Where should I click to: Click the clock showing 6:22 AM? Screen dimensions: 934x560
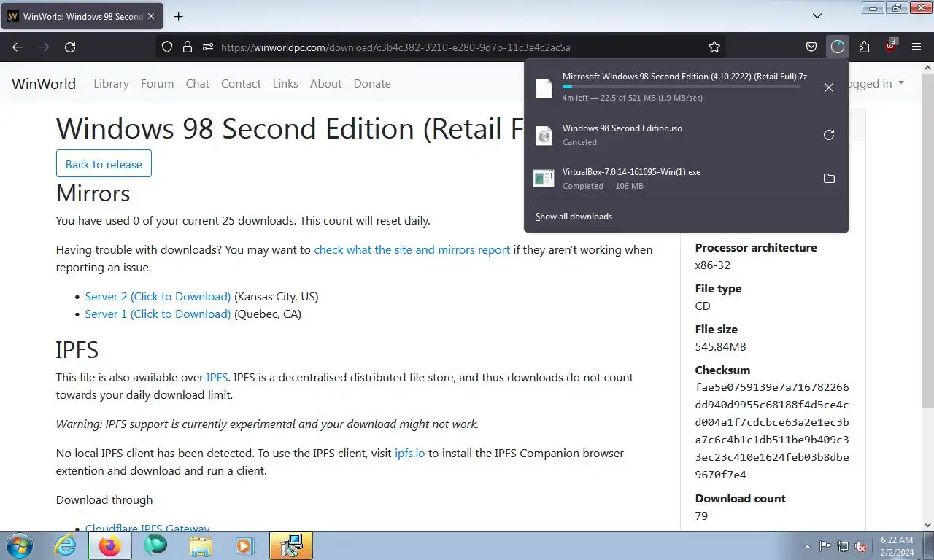tap(897, 540)
